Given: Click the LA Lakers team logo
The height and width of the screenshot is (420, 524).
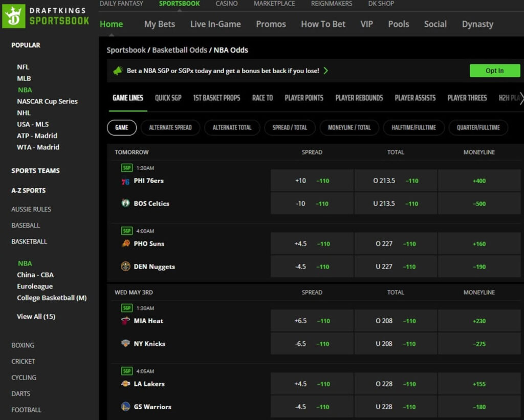Looking at the screenshot, I should [x=125, y=384].
